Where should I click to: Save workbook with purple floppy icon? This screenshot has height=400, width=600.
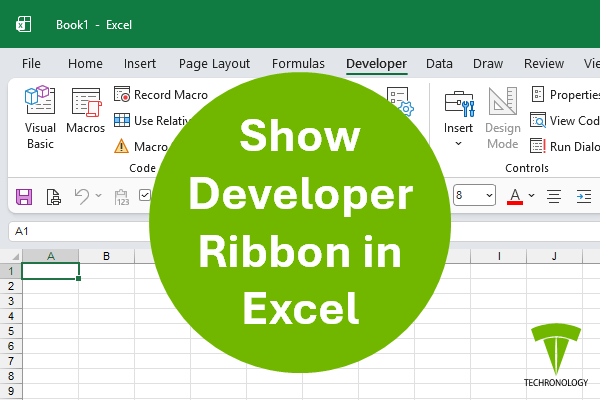[x=24, y=197]
